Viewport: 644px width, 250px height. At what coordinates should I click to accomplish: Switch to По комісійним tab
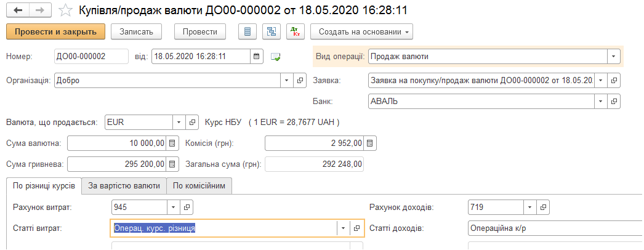[x=199, y=185]
